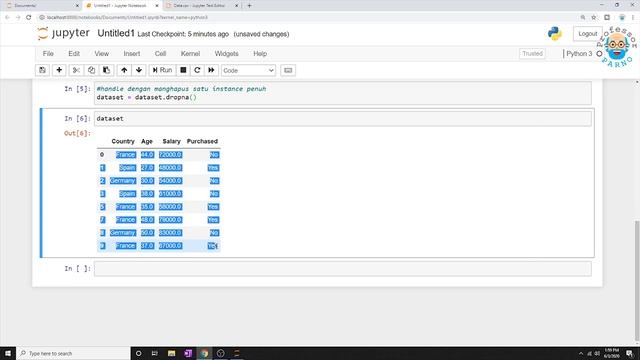
Task: Open the Cell menu
Action: click(x=160, y=53)
